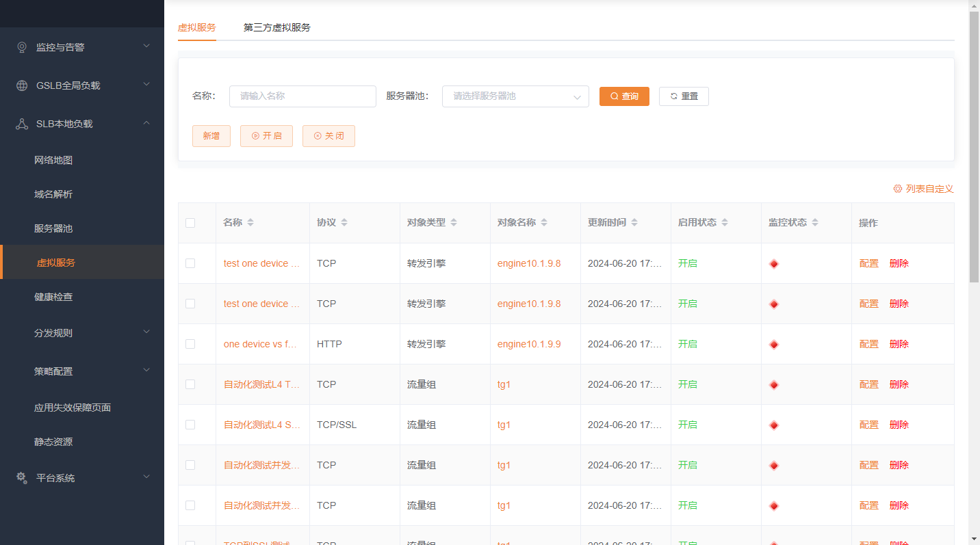980x545 pixels.
Task: Click 转发引擎 in the HTTP row
Action: point(426,344)
